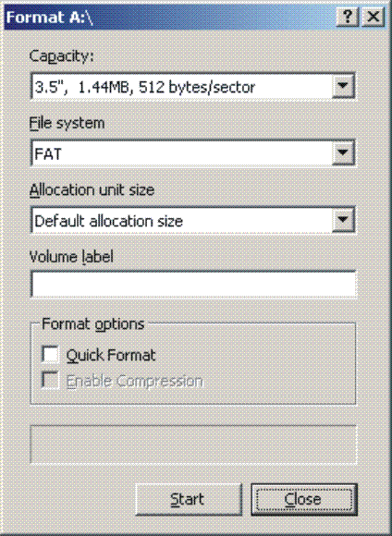Click the Default allocation size field
This screenshot has height=536, width=392.
pos(193,220)
